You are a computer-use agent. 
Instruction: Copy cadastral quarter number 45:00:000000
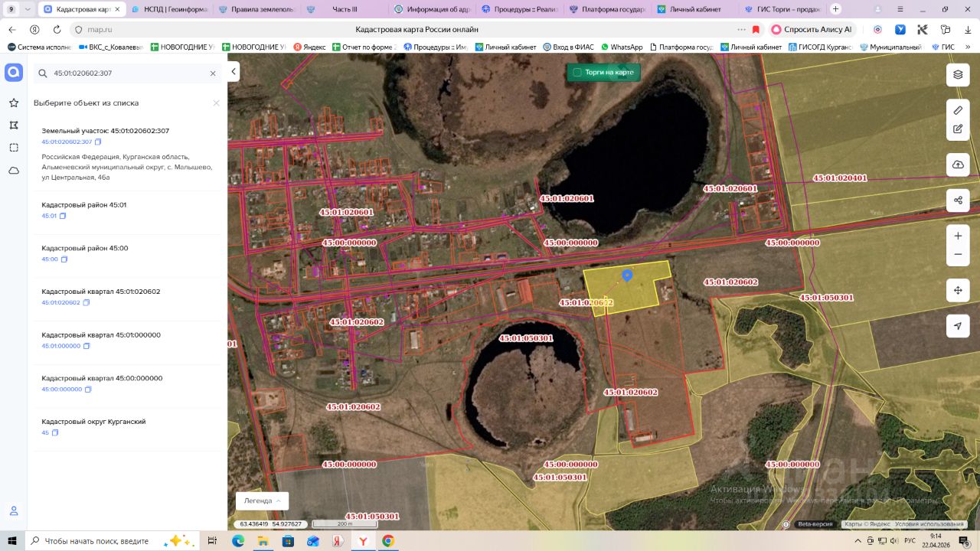[88, 390]
